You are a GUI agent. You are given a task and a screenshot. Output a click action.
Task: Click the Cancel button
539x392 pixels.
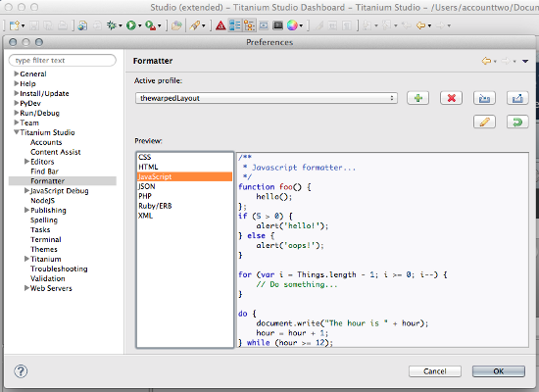435,371
